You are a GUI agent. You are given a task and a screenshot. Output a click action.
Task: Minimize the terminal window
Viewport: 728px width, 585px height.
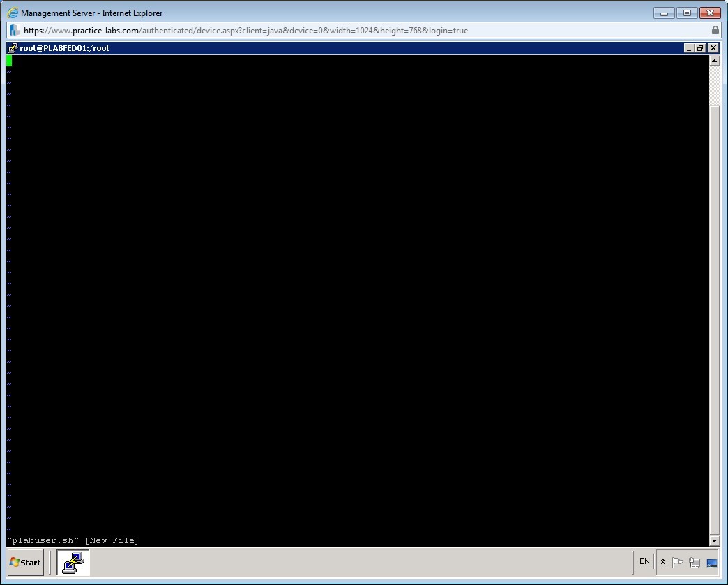coord(688,47)
